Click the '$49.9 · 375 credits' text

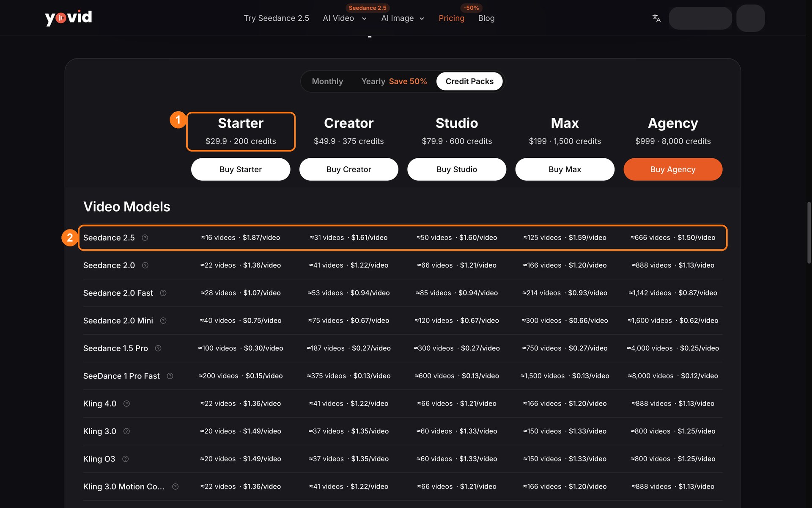click(x=349, y=141)
